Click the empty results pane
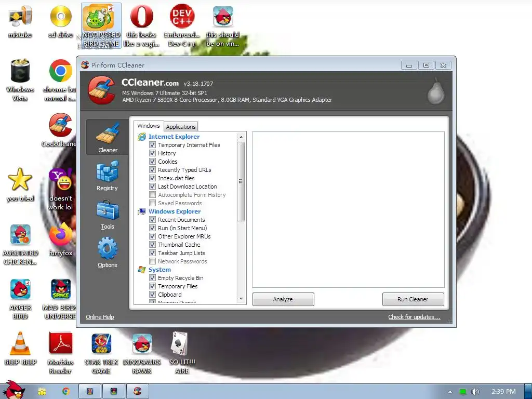This screenshot has width=532, height=399. point(348,210)
